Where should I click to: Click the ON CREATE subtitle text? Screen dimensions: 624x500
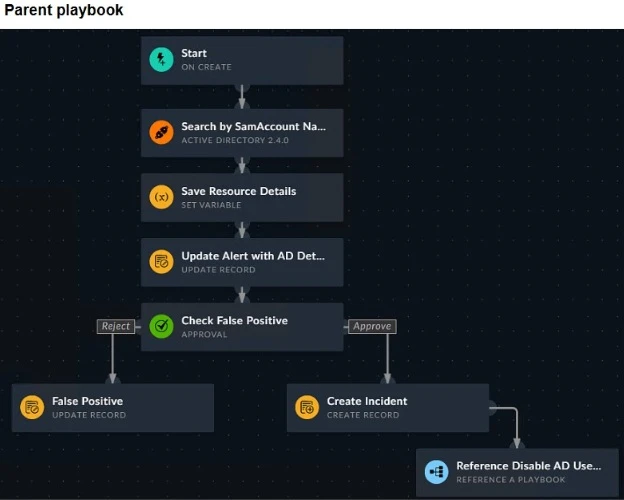[x=206, y=67]
